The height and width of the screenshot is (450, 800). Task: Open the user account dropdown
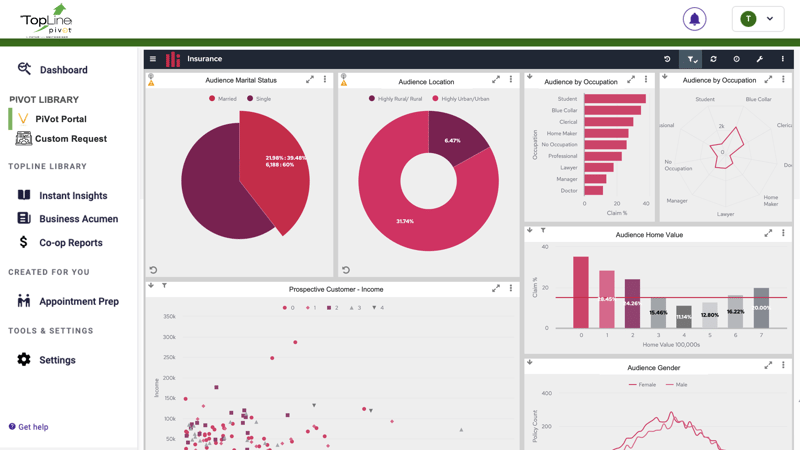(x=758, y=19)
